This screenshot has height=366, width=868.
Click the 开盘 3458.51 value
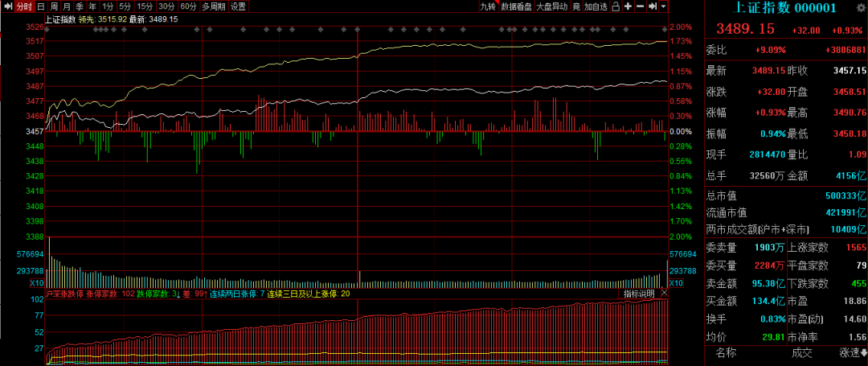pyautogui.click(x=850, y=92)
